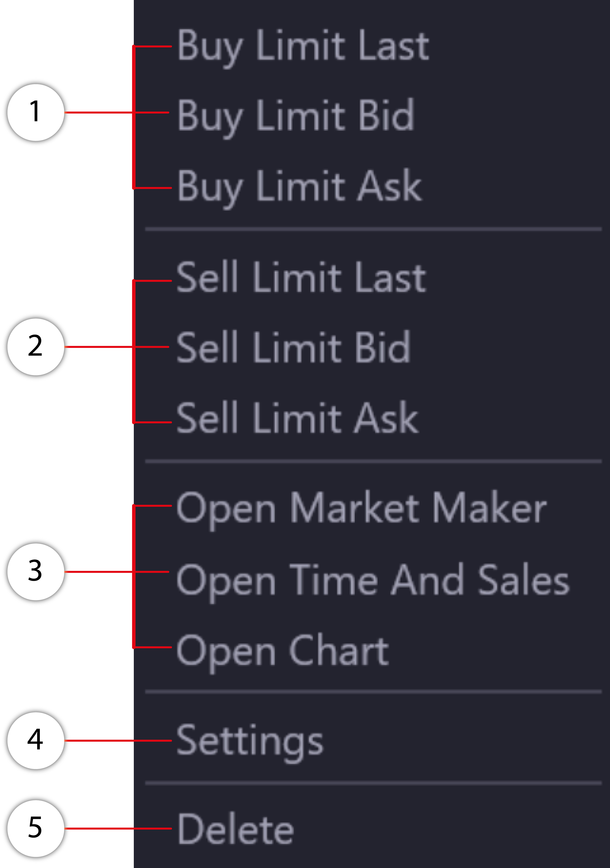The height and width of the screenshot is (868, 610).
Task: Click separator line below Buy Limit Ask
Action: pyautogui.click(x=373, y=229)
